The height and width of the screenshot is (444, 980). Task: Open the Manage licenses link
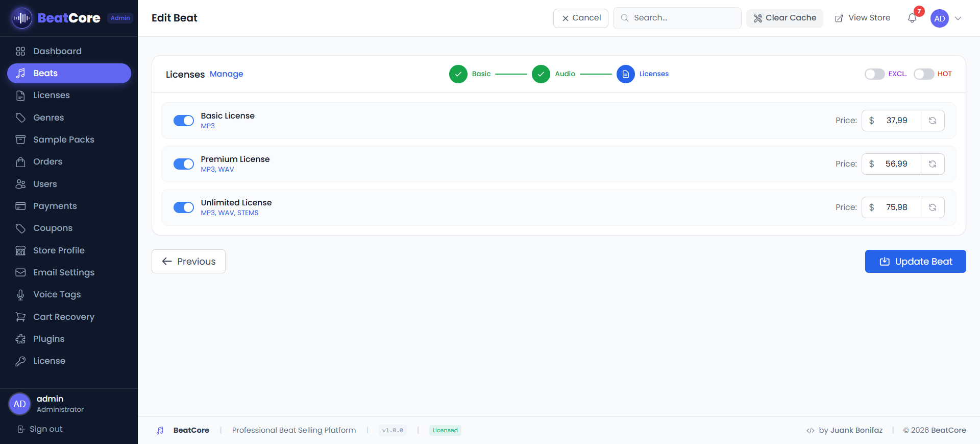[226, 74]
